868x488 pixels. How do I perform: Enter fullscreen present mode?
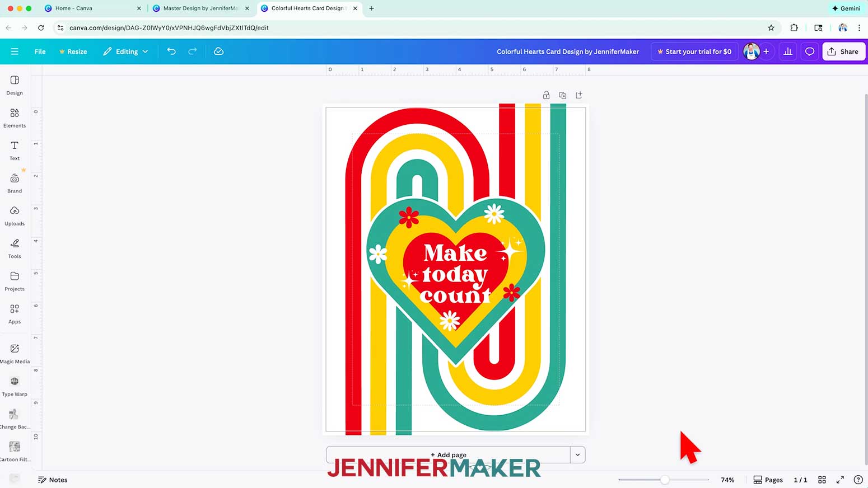(840, 480)
